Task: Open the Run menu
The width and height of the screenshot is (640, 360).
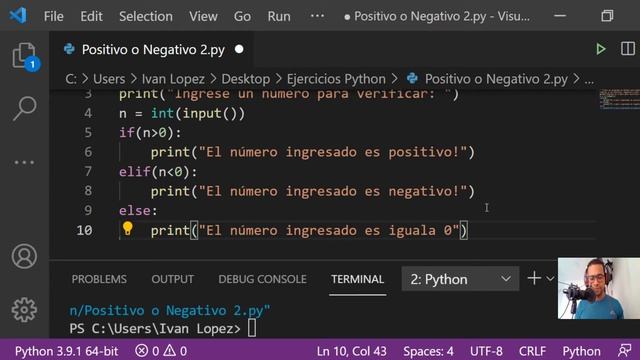Action: (279, 16)
